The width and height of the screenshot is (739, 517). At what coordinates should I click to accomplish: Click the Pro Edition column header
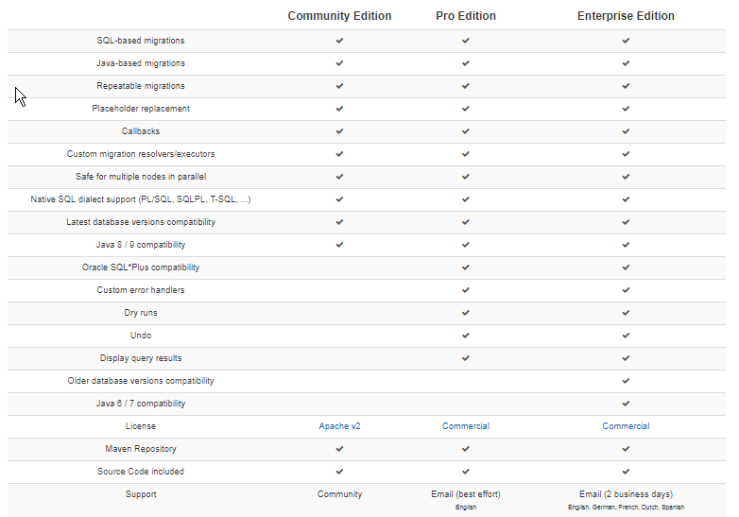point(465,16)
